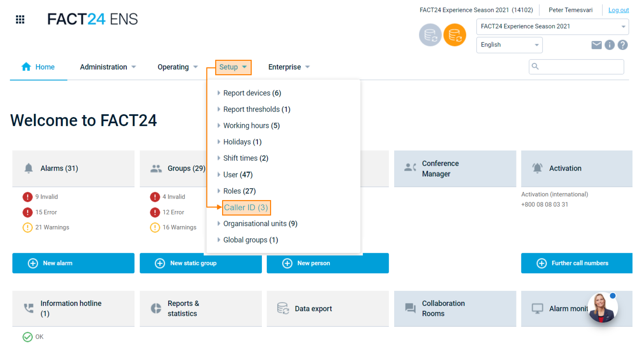Click the +800 08 08 03 31 number
Viewport: 644px width, 343px height.
544,204
